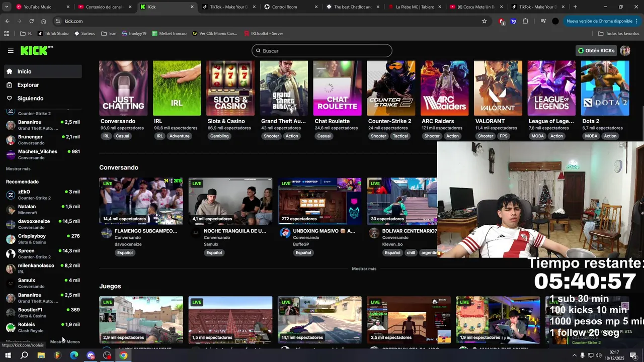The height and width of the screenshot is (362, 644).
Task: Open Todos los favoritos bookmarks folder
Action: (x=618, y=34)
